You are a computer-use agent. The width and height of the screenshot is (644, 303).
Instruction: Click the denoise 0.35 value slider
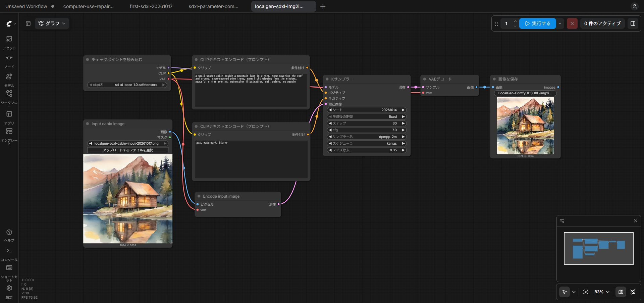(367, 150)
